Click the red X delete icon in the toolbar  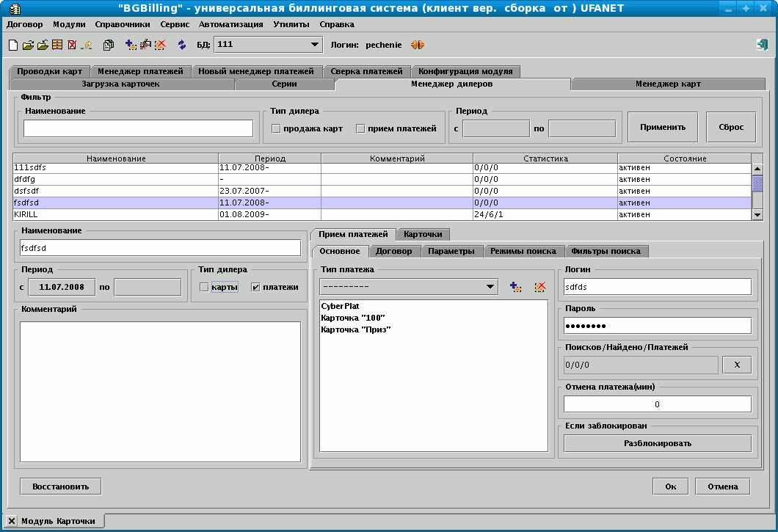click(x=72, y=45)
